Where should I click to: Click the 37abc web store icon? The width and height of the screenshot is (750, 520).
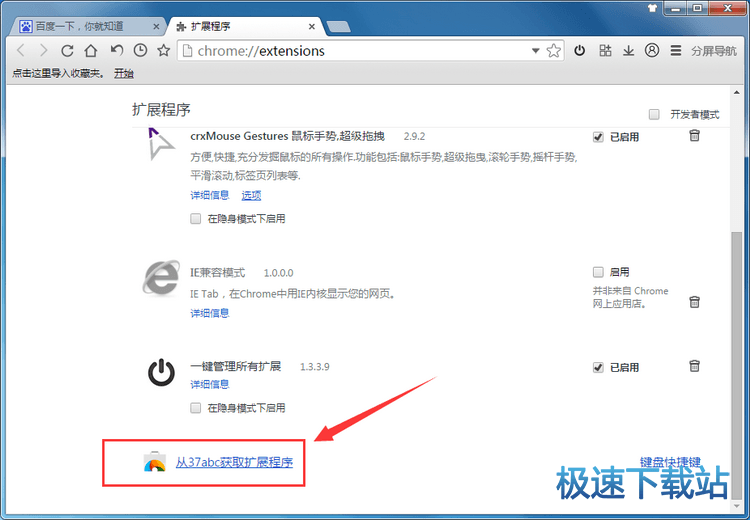tap(154, 462)
